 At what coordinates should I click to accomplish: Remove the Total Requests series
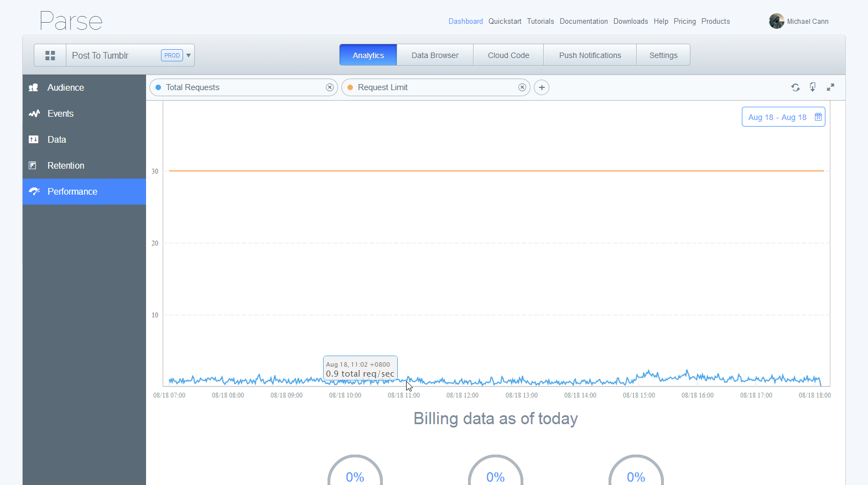[330, 87]
